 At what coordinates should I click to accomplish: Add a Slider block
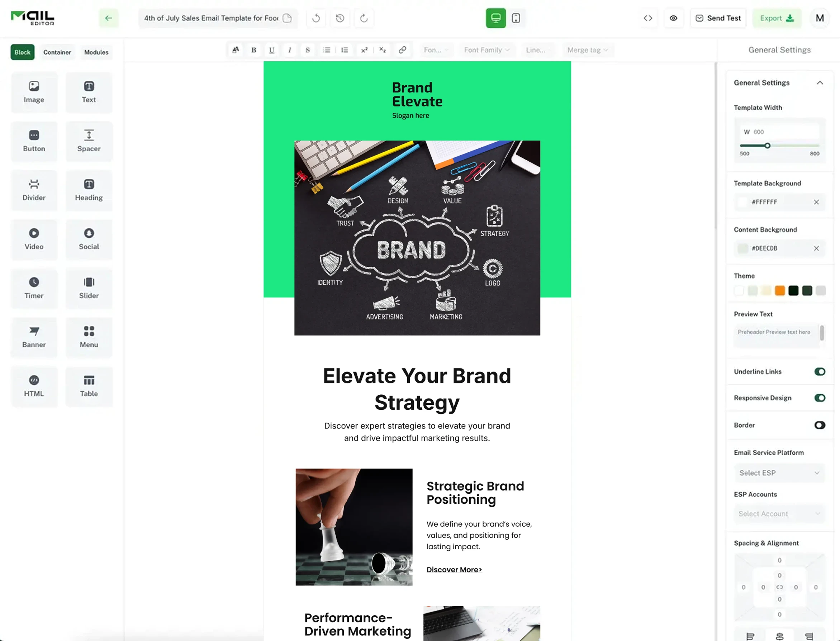click(89, 289)
